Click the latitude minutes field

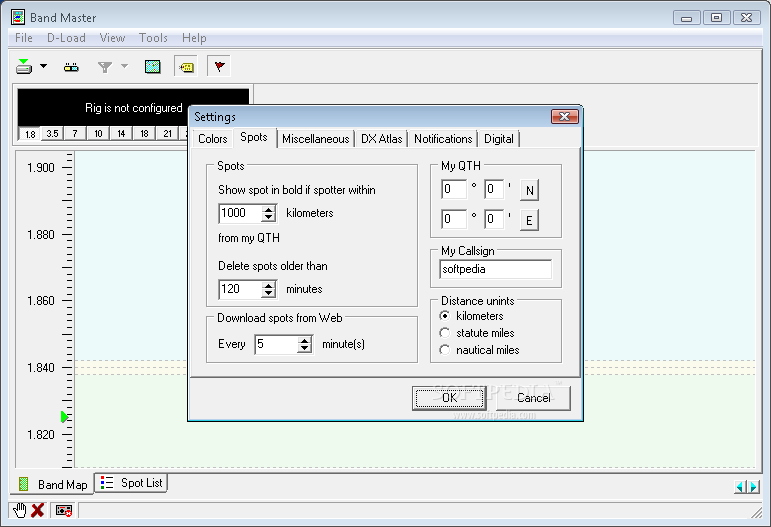click(x=494, y=189)
